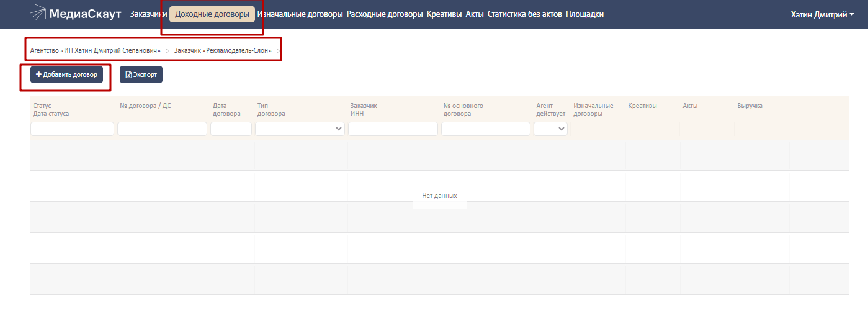
Task: Open the Заказчики section
Action: pyautogui.click(x=148, y=14)
